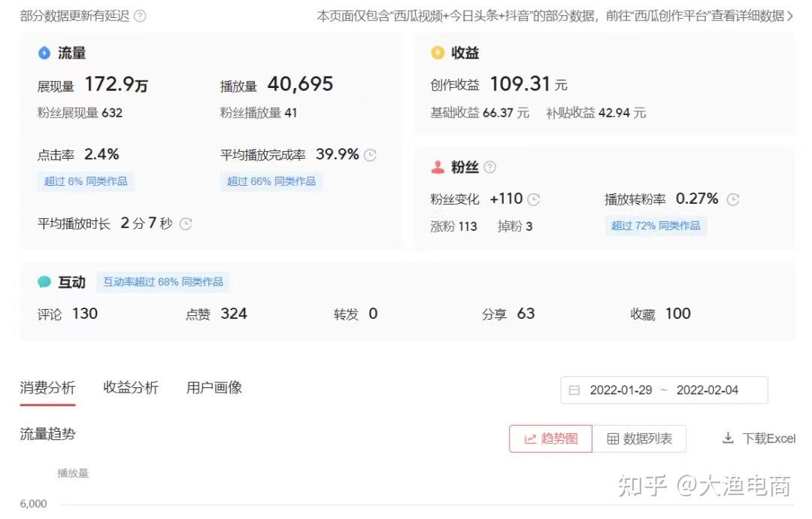This screenshot has height=519, width=812.
Task: Click 下载Excel download button
Action: pyautogui.click(x=759, y=439)
